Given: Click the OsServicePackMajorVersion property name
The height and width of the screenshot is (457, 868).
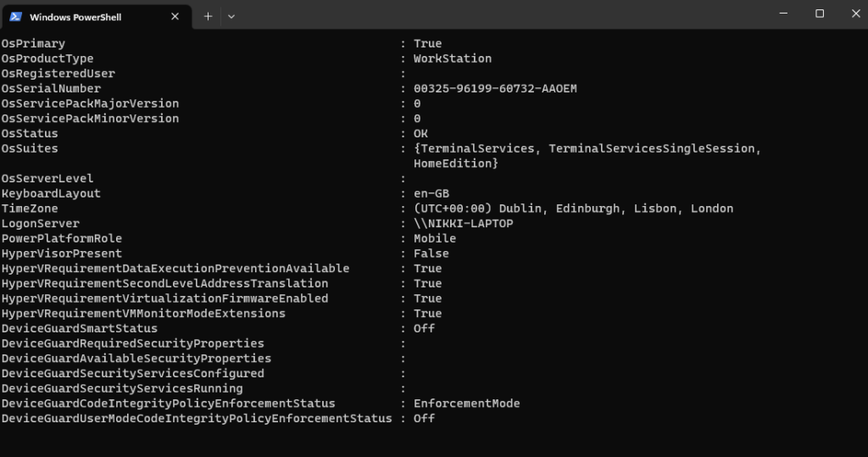Looking at the screenshot, I should [x=90, y=103].
